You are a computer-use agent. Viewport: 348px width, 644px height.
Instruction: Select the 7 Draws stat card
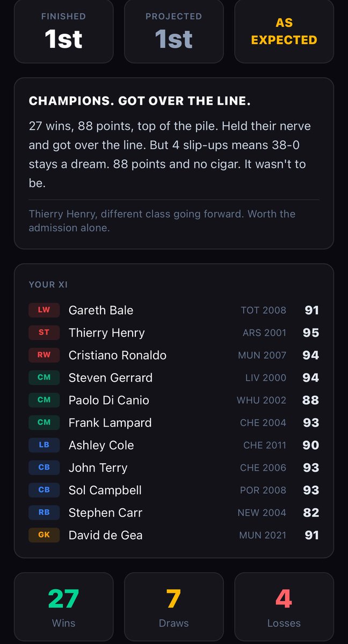click(x=174, y=606)
